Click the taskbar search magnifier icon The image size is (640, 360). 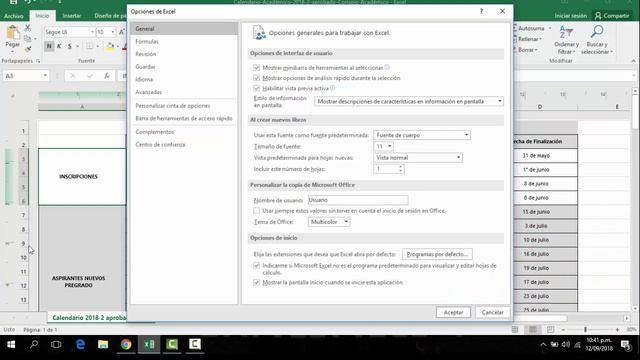(34, 345)
